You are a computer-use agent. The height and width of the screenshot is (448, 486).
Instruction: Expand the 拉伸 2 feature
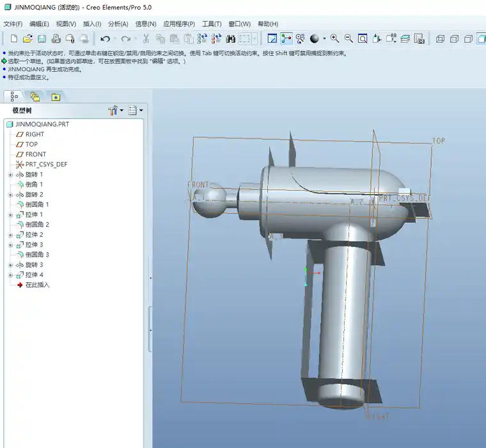[x=10, y=235]
